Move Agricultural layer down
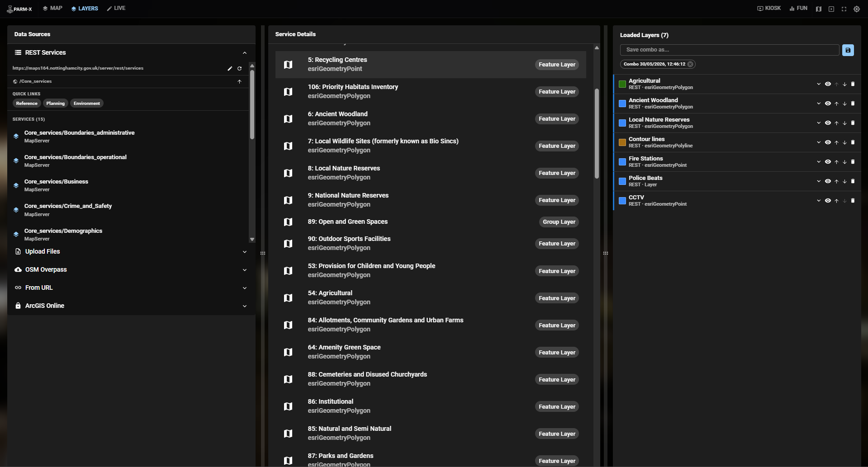The height and width of the screenshot is (467, 868). coord(844,84)
